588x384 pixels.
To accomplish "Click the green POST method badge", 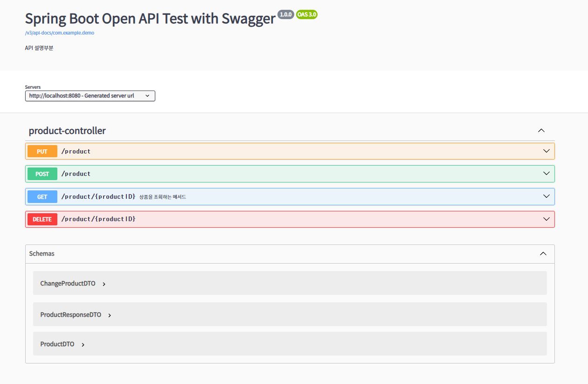I will [x=42, y=174].
